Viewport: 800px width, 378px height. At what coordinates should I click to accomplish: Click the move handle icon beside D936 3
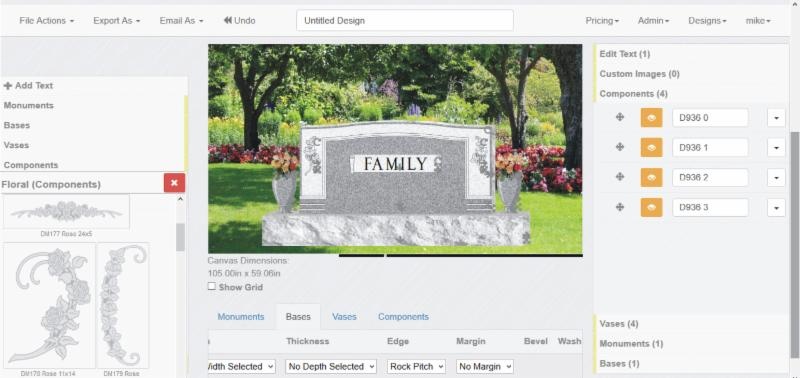[x=620, y=207]
